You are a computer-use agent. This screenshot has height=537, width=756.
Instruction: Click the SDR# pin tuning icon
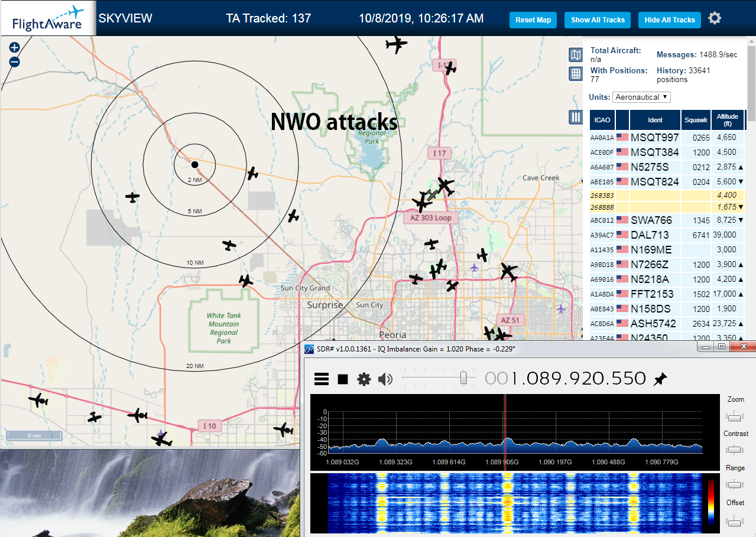pyautogui.click(x=660, y=379)
